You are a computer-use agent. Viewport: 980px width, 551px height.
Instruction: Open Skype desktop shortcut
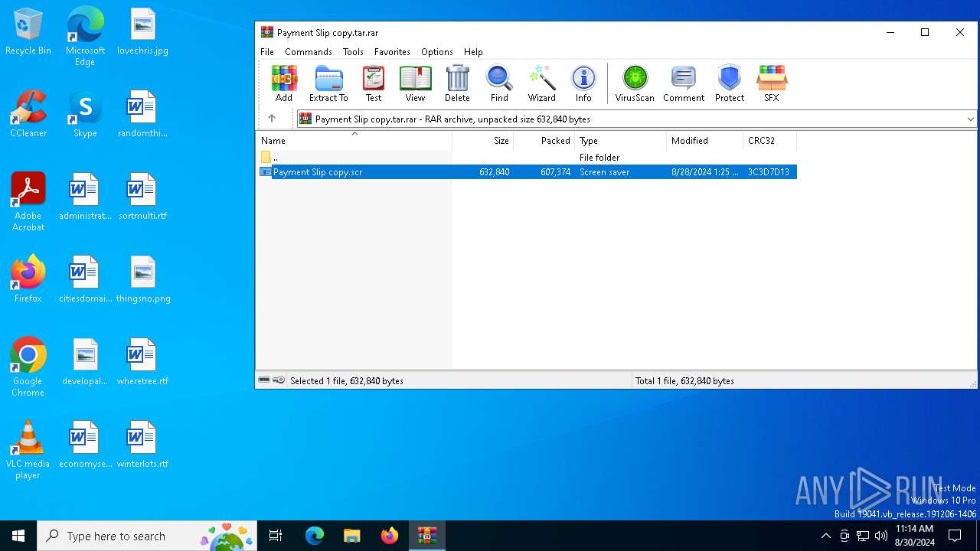pyautogui.click(x=85, y=114)
